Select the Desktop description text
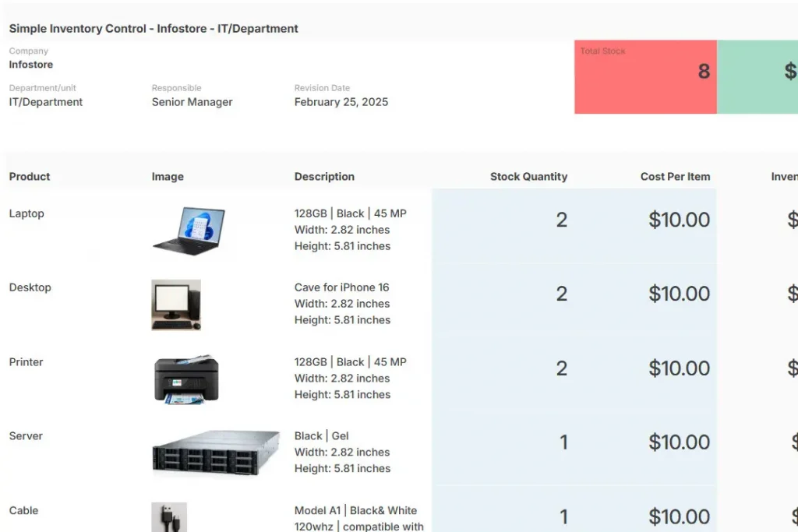The height and width of the screenshot is (532, 798). (342, 304)
